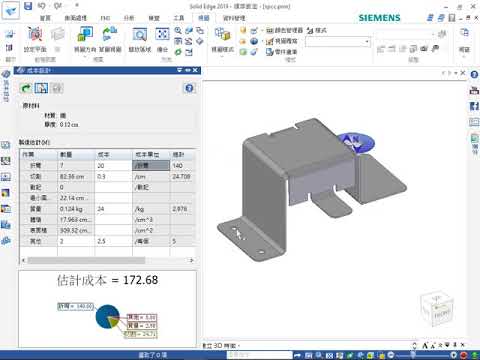Open the 視圖樣式 view style gallery

(x=222, y=39)
